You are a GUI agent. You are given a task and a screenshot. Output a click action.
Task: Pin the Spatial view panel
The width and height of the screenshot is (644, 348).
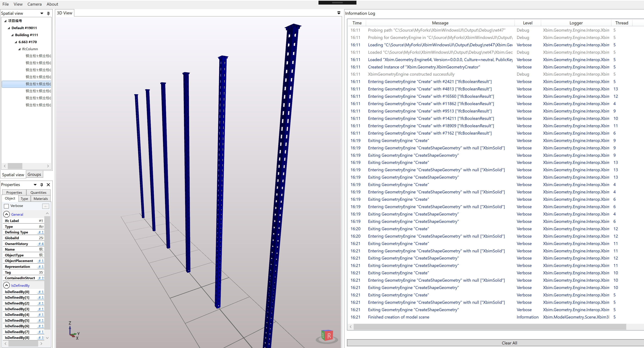(48, 13)
